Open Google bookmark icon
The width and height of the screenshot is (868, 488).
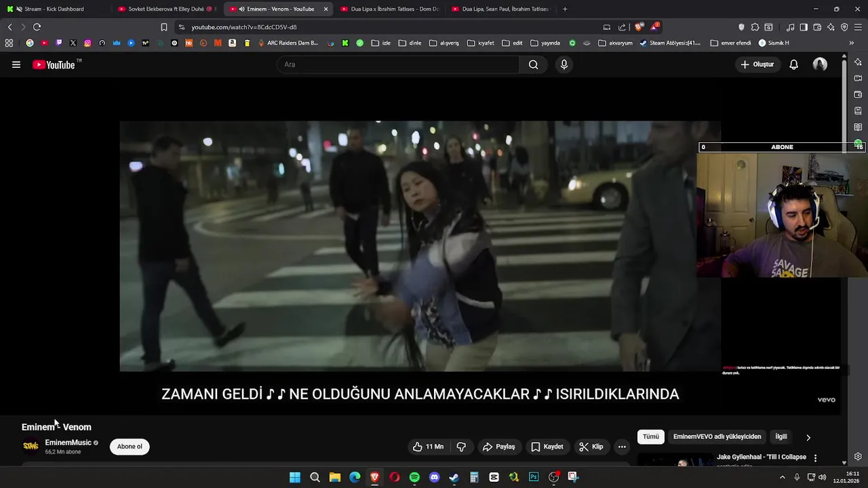tap(29, 43)
